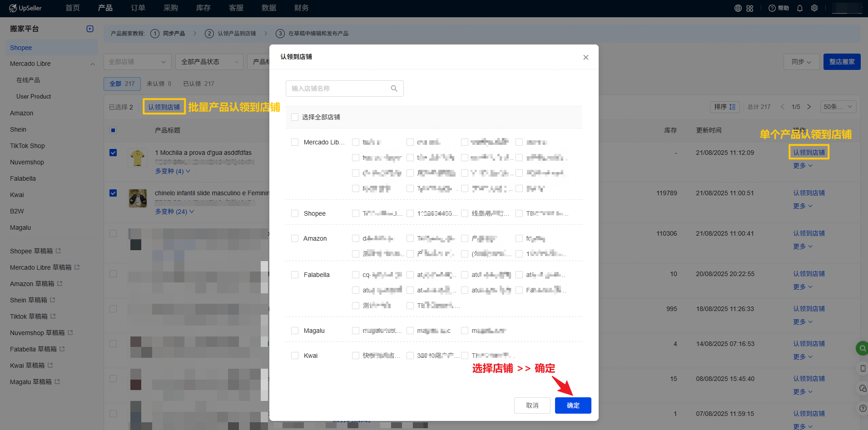The width and height of the screenshot is (868, 430).
Task: Expand 多变种 (4) variants
Action: (x=173, y=171)
